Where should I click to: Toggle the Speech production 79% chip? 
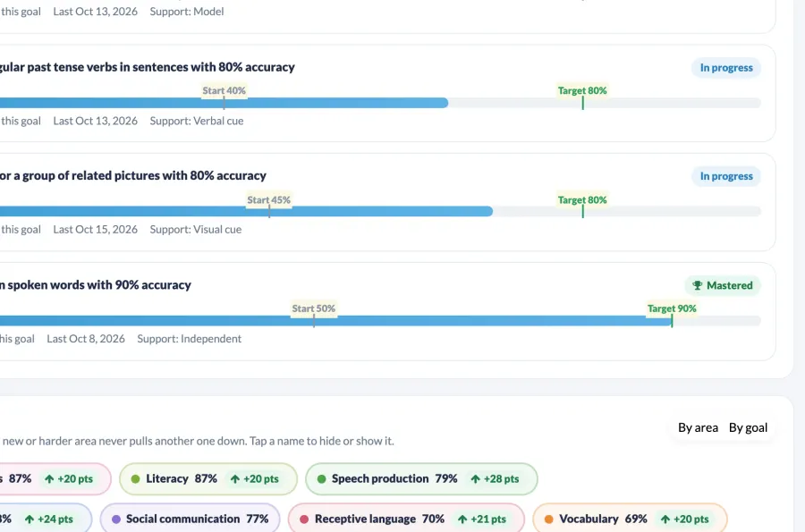point(421,478)
